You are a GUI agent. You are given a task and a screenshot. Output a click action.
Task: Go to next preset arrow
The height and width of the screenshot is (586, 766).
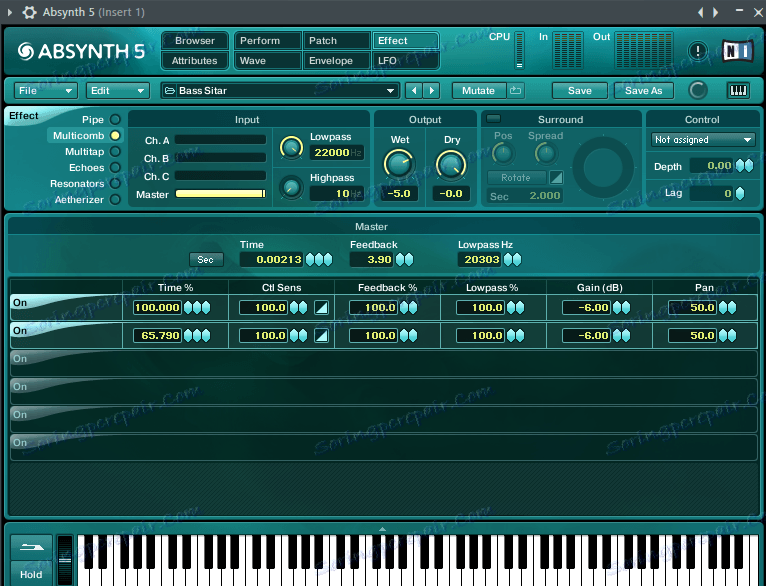coord(431,91)
